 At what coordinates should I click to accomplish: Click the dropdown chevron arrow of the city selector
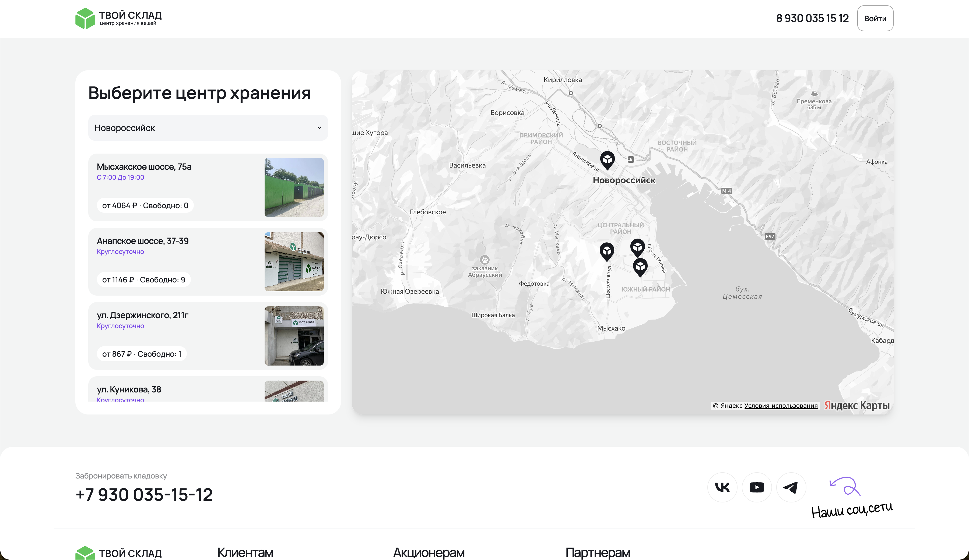[x=319, y=127]
